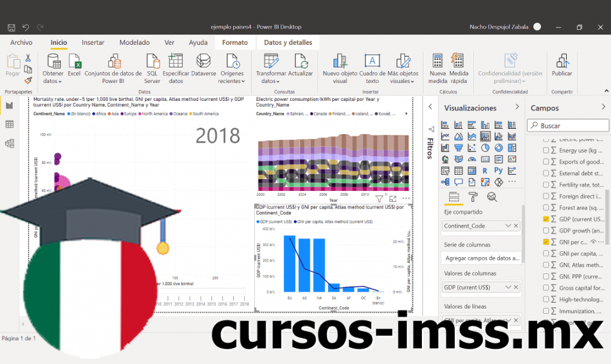Open the R script visual
The width and height of the screenshot is (611, 364).
[x=485, y=170]
